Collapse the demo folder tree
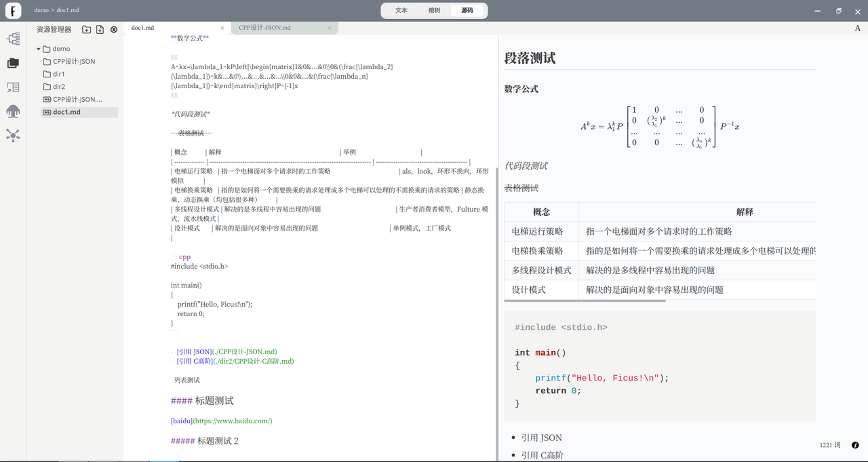868x462 pixels. tap(39, 49)
